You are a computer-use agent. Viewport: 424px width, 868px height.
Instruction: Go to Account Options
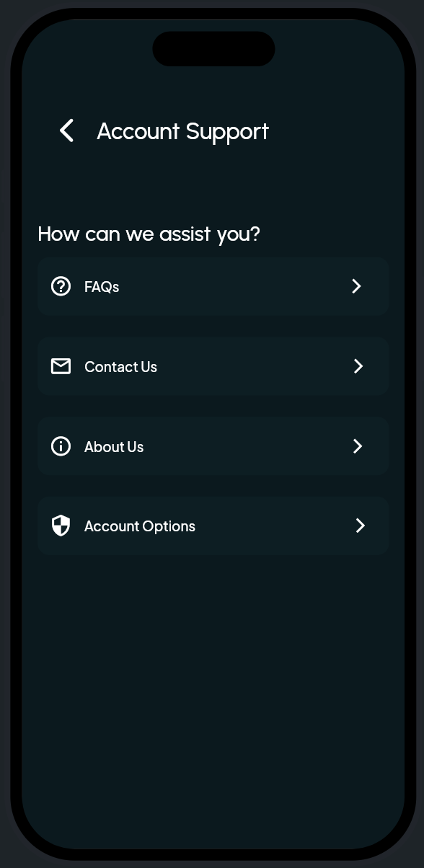(x=213, y=526)
